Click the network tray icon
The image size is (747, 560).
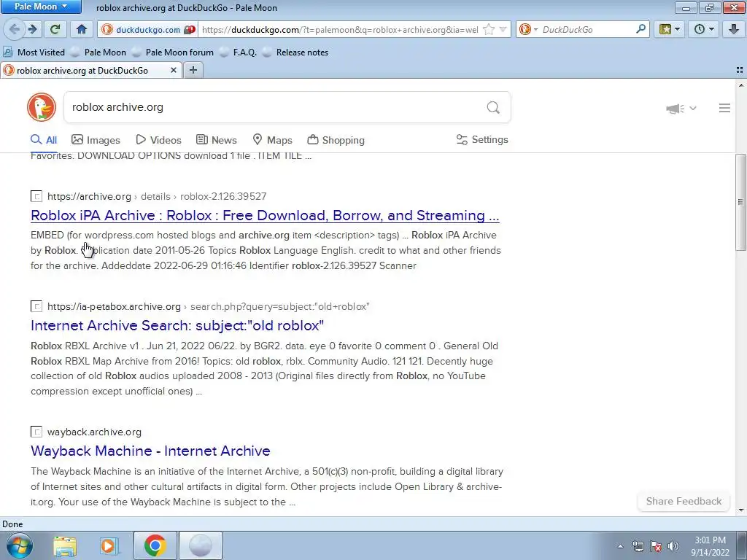(638, 546)
